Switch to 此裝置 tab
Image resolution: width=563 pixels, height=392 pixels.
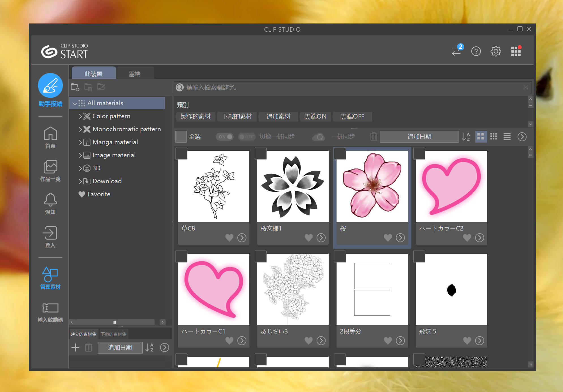coord(94,74)
